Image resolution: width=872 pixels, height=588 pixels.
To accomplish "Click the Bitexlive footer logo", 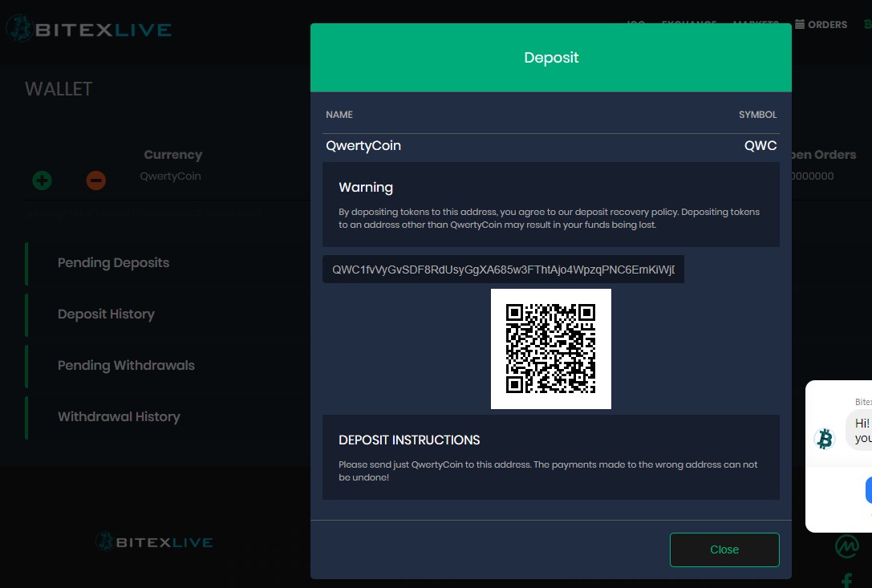I will (x=154, y=541).
